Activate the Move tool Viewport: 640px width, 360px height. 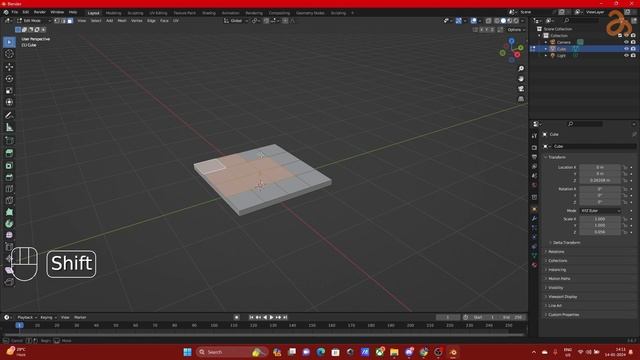tap(9, 67)
